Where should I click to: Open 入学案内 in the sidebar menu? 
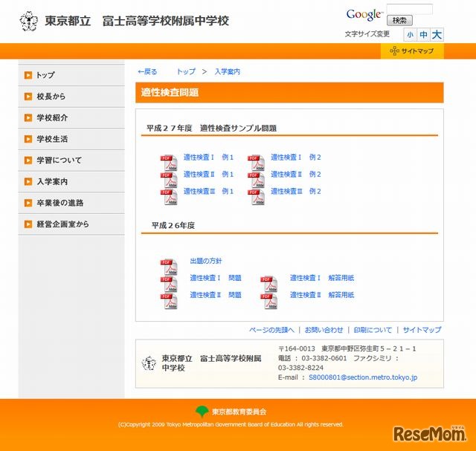(x=71, y=181)
